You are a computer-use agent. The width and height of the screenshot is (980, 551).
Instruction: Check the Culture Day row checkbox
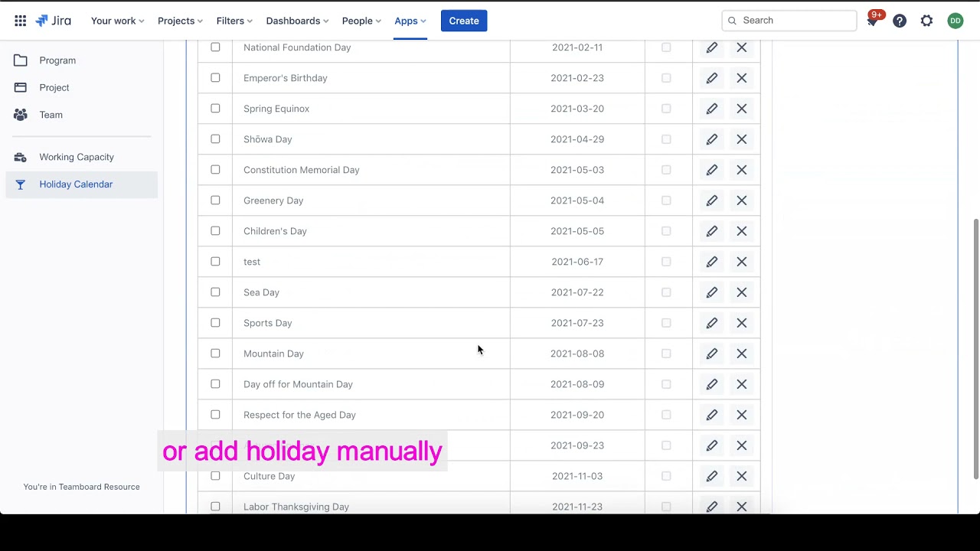pos(215,476)
